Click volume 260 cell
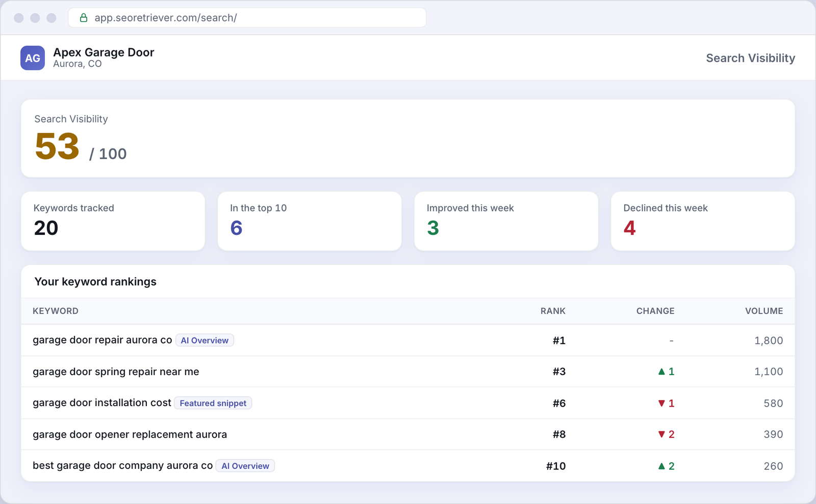816x504 pixels. (x=773, y=466)
